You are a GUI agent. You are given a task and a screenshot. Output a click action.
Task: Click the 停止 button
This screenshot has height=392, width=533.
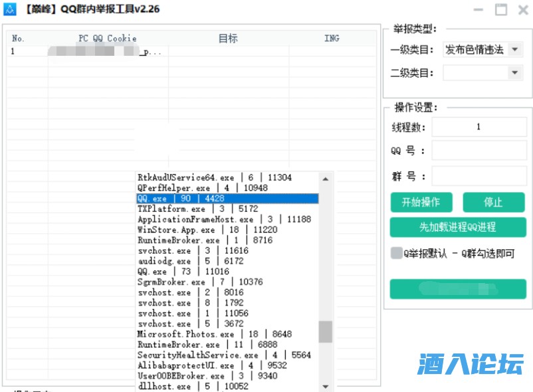(x=494, y=203)
